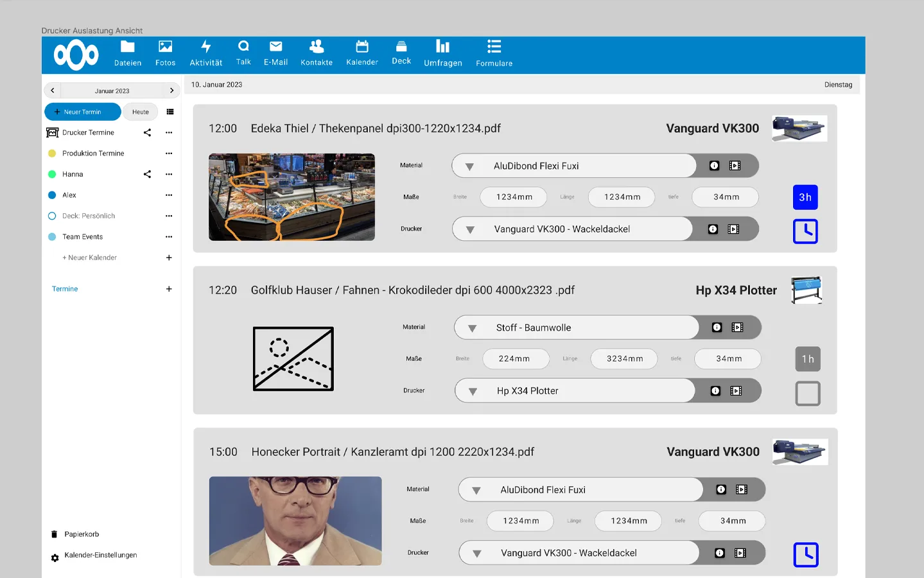Click the placeholder image of Golfklub Hauser job
924x578 pixels.
[293, 359]
